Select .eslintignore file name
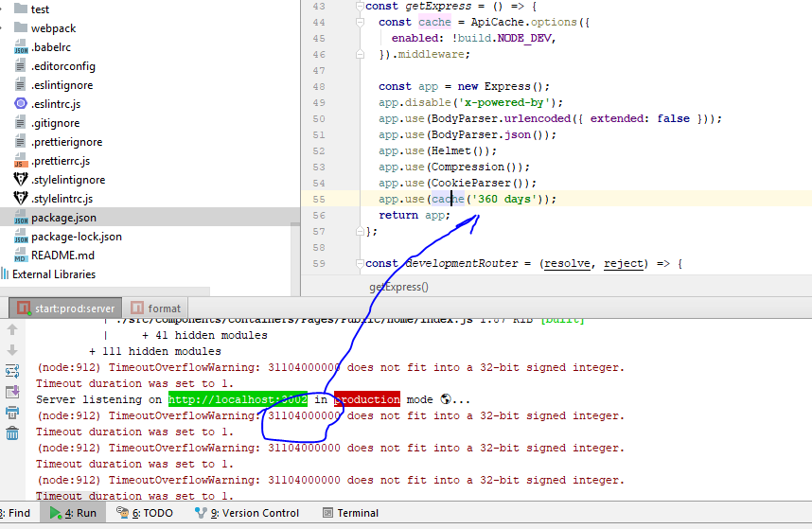Viewport: 812px width, 529px height. [62, 85]
